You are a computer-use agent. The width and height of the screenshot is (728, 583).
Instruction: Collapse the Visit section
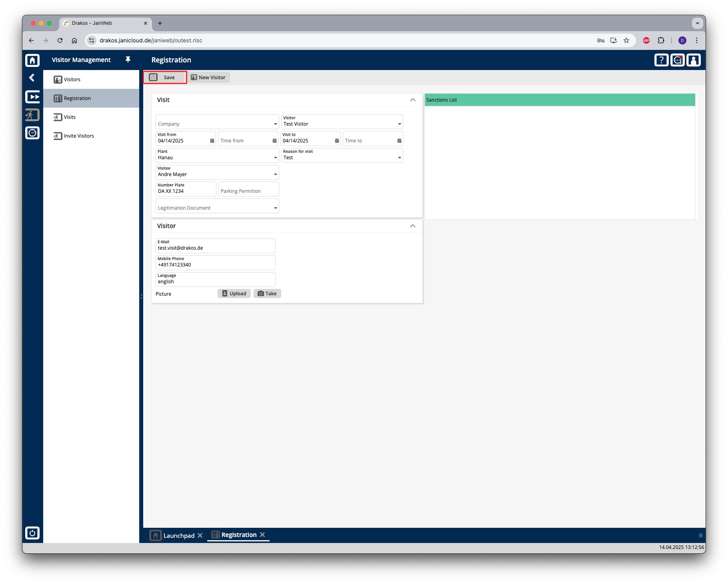coord(413,100)
